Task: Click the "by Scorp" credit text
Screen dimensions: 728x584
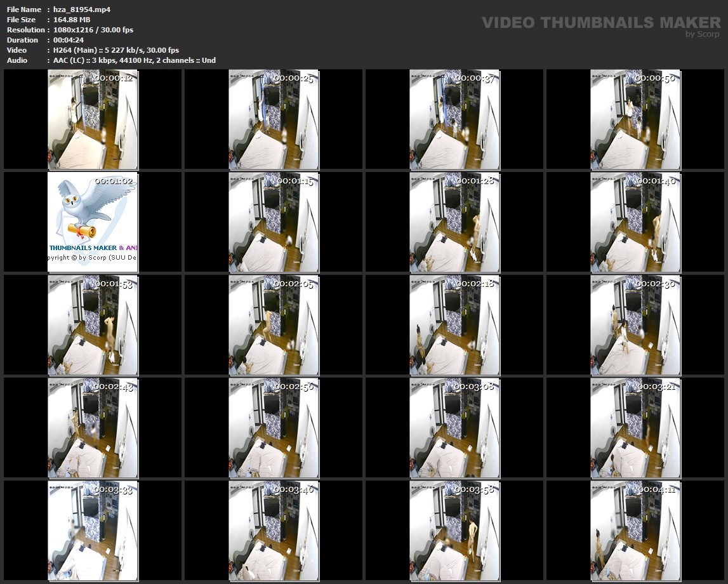Action: pos(703,34)
